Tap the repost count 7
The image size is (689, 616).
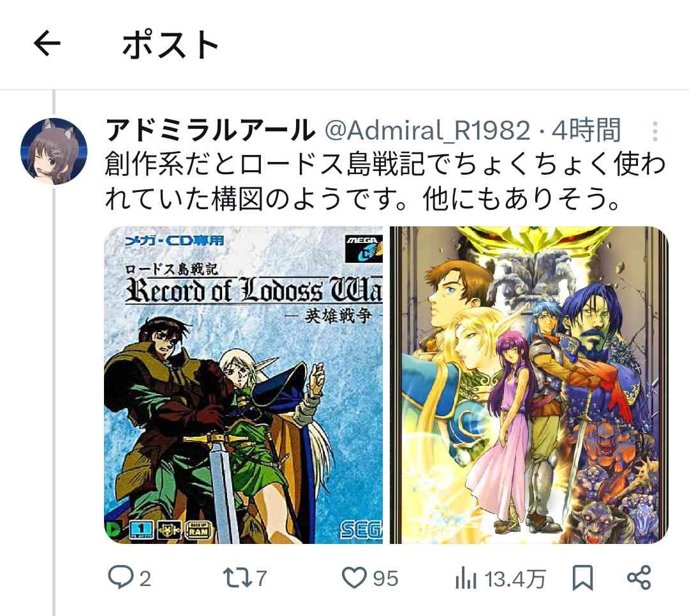262,578
